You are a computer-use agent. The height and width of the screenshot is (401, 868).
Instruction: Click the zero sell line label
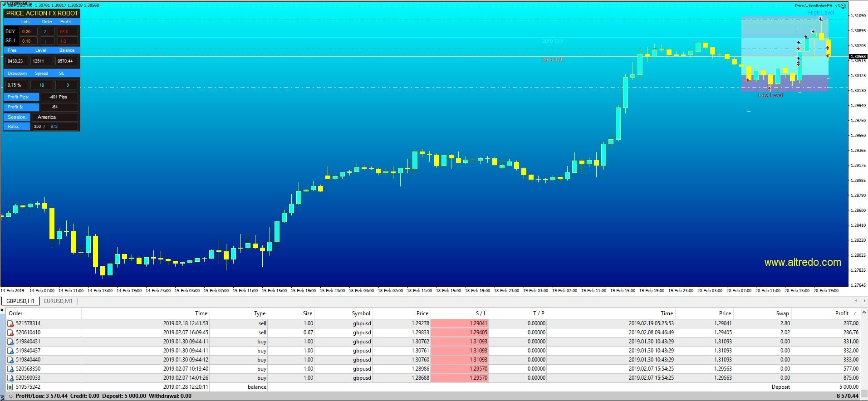(x=553, y=59)
